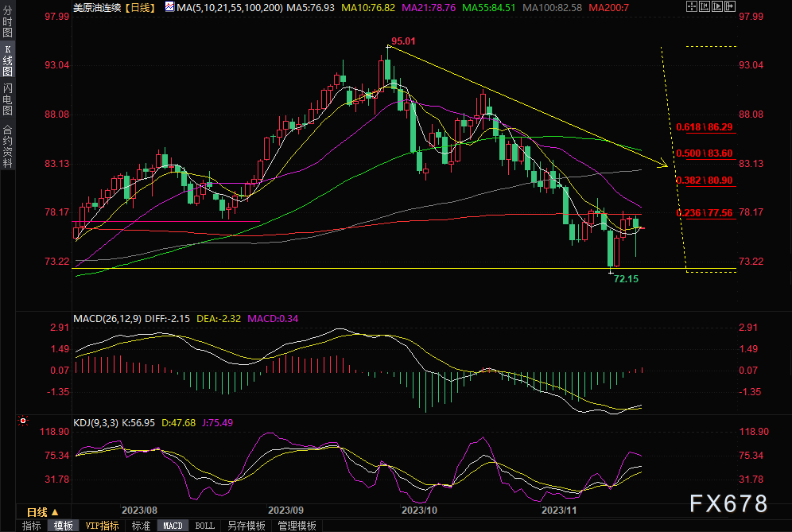
Task: Select the 指标 bottom tab
Action: [31, 526]
